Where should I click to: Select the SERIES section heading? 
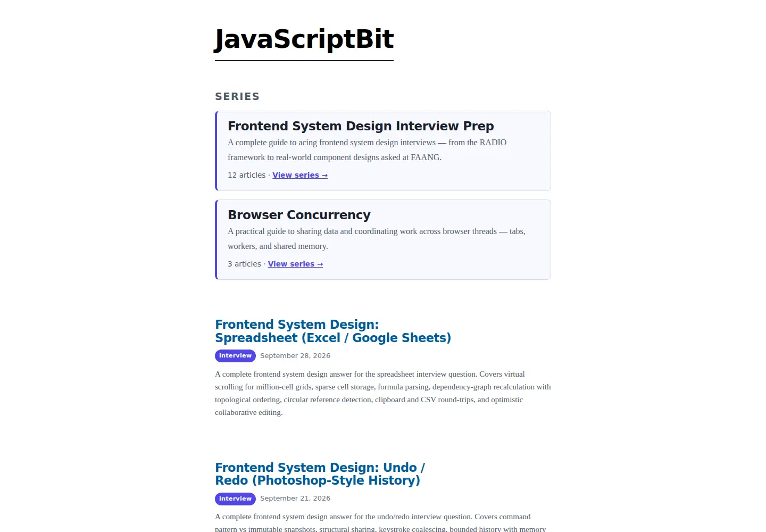pos(237,96)
